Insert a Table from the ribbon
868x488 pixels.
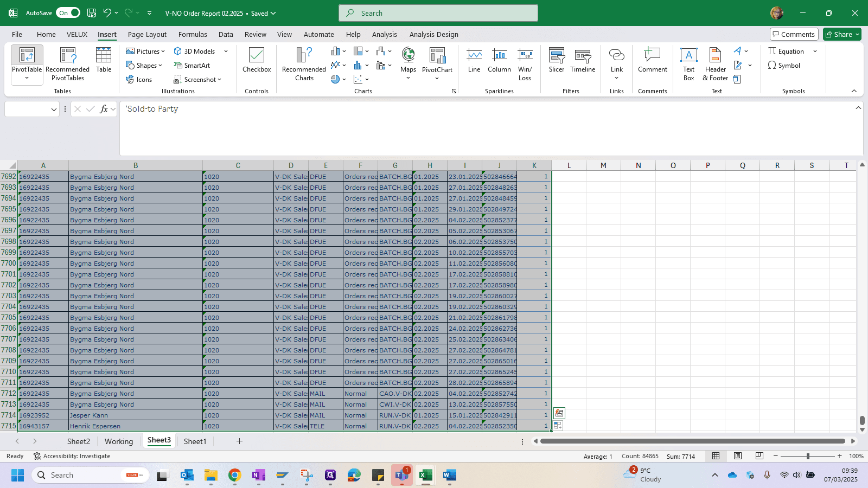coord(104,60)
